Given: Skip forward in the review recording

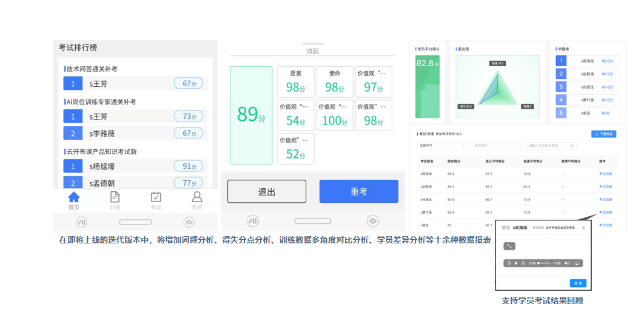Looking at the screenshot, I should (x=523, y=263).
